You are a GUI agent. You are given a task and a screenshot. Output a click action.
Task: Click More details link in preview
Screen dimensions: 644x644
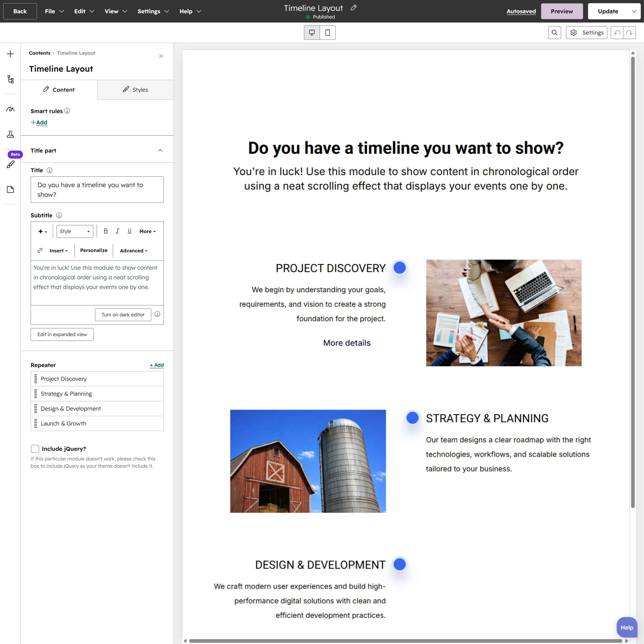coord(347,343)
